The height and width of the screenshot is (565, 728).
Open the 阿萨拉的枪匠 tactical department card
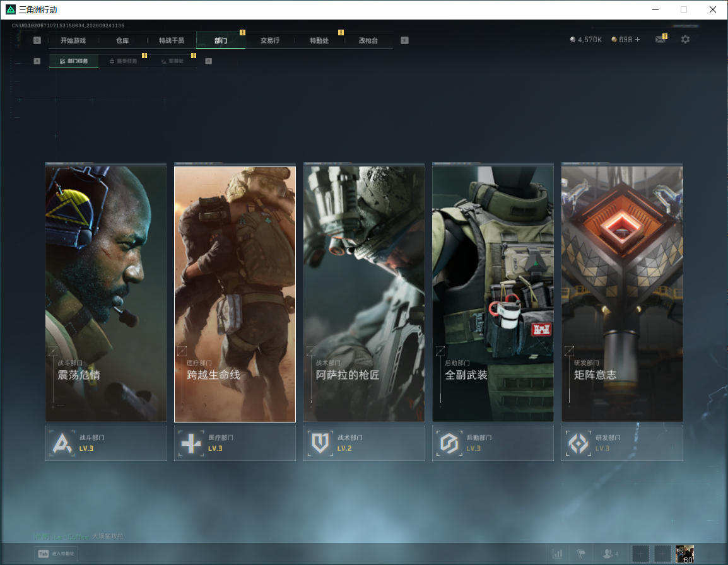pos(364,293)
